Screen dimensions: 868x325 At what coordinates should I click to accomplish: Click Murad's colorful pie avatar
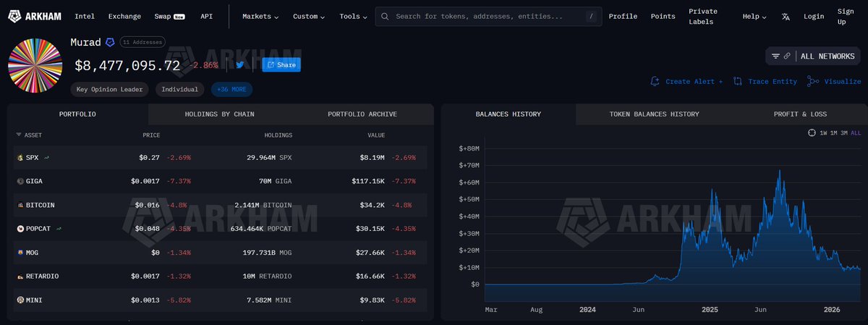click(x=35, y=66)
